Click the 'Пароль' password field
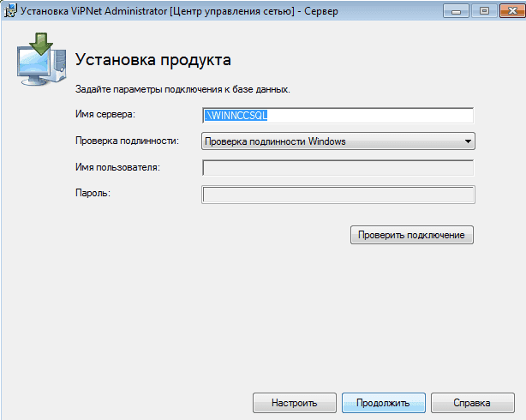Image resolution: width=526 pixels, height=420 pixels. point(338,195)
